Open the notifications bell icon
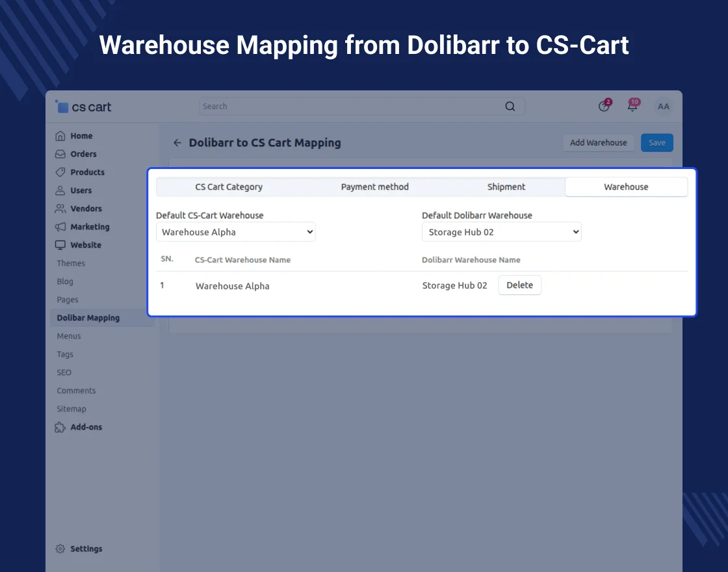This screenshot has width=728, height=572. pos(632,107)
